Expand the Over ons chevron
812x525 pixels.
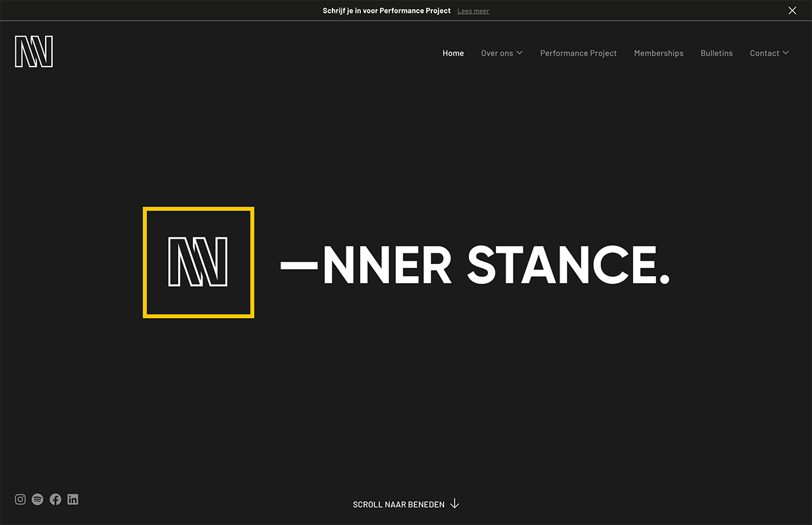click(x=520, y=53)
